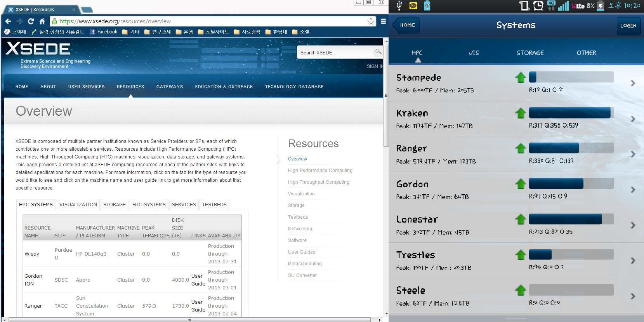Screen dimensions: 644x322
Task: Expand the Lonestar system details chevron
Action: [633, 225]
